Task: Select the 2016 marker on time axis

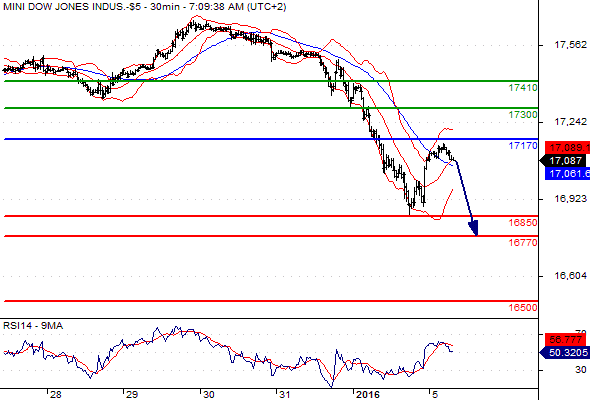Action: tap(367, 394)
